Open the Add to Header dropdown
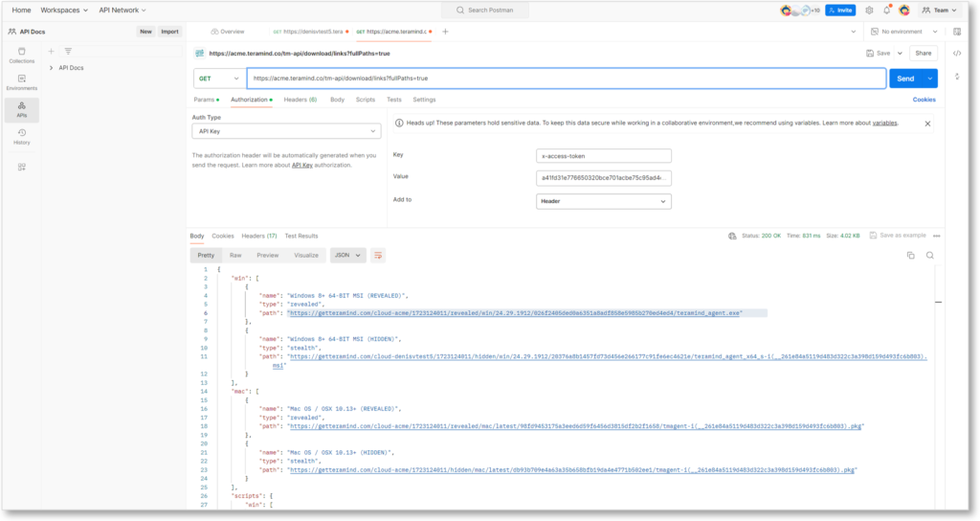The height and width of the screenshot is (521, 980). [604, 201]
